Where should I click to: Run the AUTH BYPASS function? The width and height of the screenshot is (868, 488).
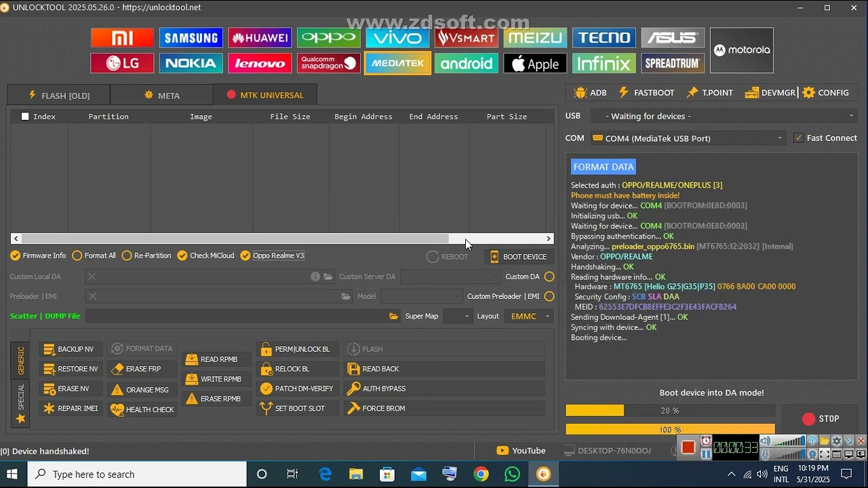coord(444,388)
